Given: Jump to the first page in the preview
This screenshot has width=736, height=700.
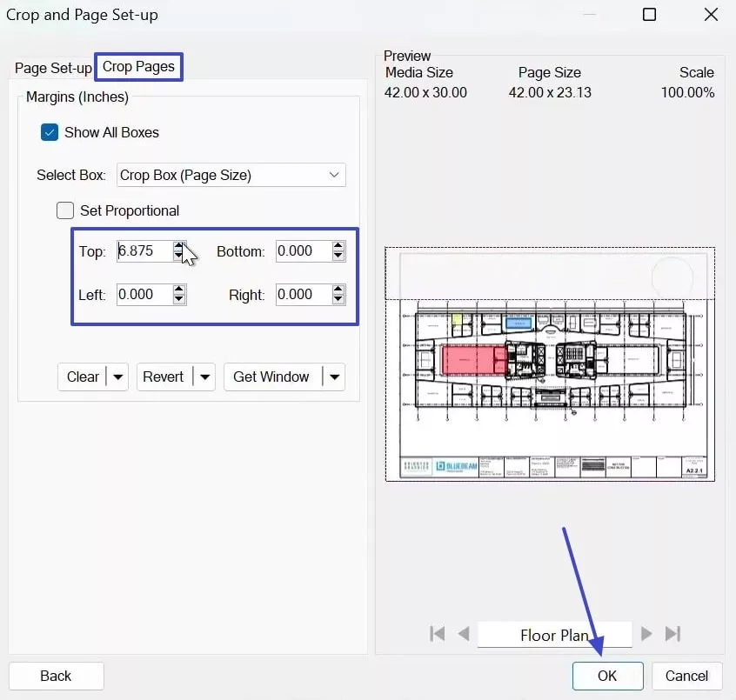Looking at the screenshot, I should 437,634.
